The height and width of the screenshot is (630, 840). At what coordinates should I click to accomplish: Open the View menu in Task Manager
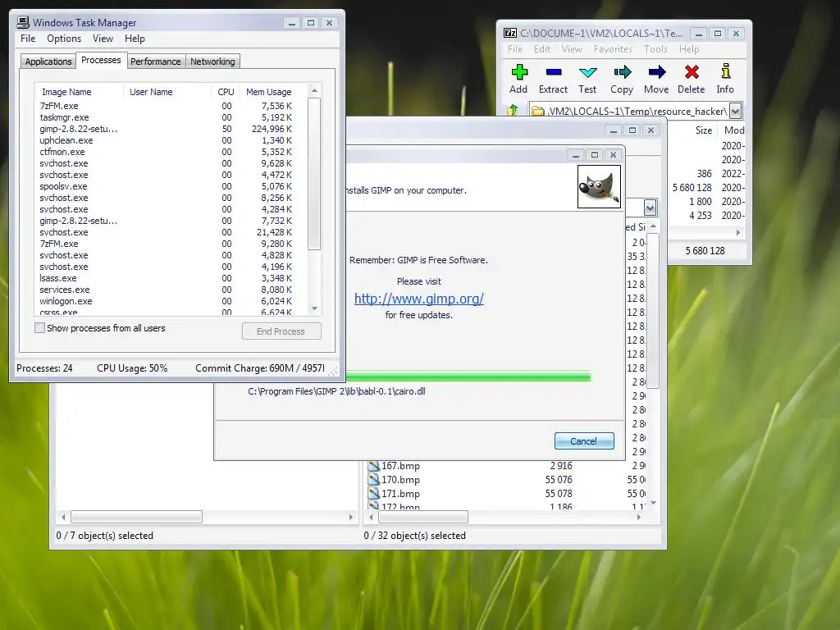pyautogui.click(x=103, y=39)
